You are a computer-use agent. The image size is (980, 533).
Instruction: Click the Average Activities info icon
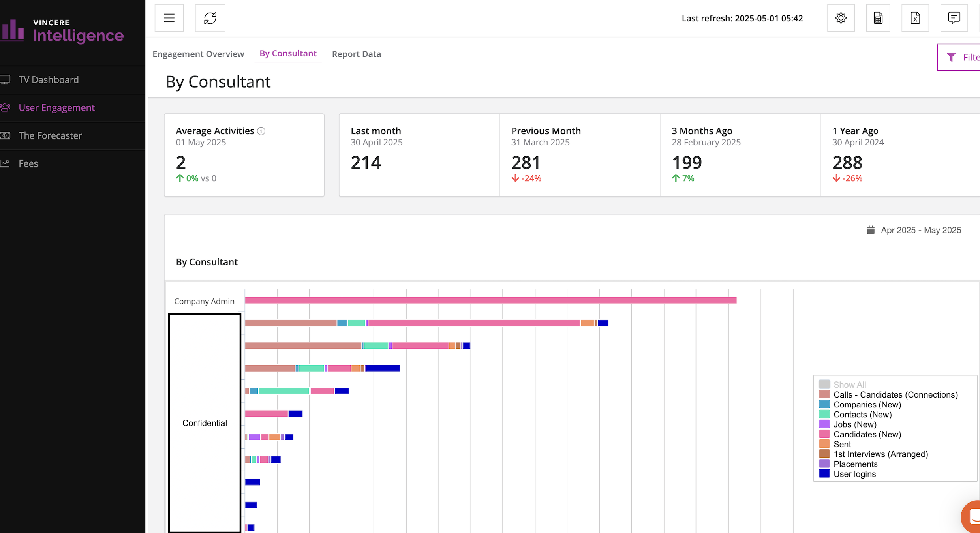[261, 131]
